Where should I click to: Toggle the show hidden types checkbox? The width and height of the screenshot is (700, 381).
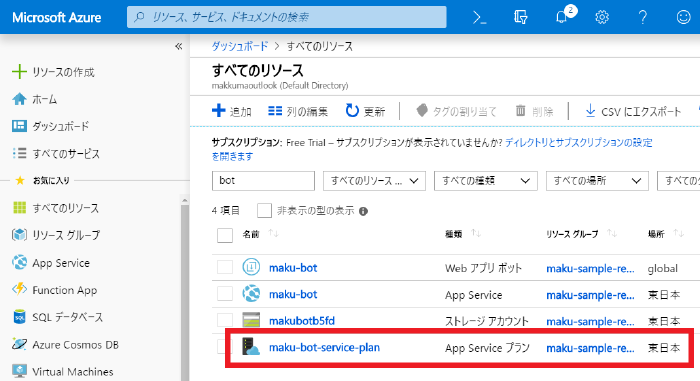click(264, 210)
